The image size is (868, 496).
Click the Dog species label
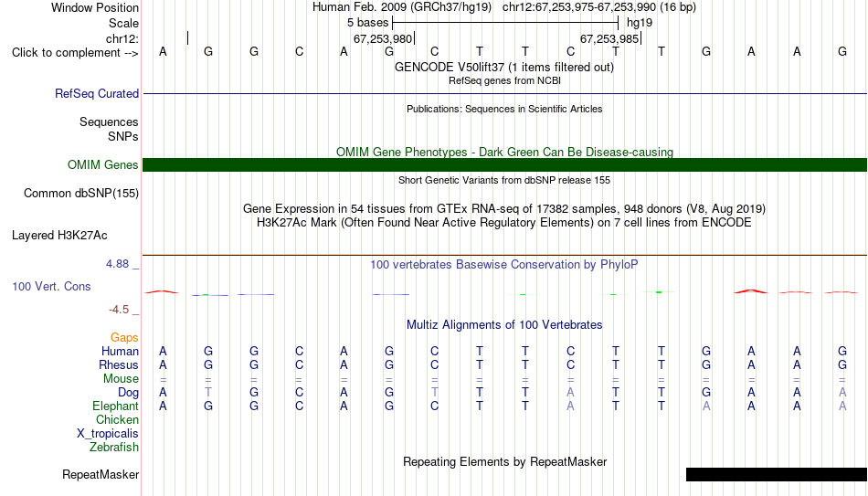(x=129, y=393)
